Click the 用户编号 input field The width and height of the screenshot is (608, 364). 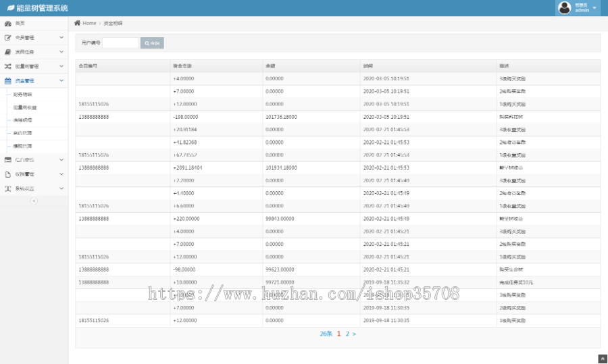pos(120,43)
